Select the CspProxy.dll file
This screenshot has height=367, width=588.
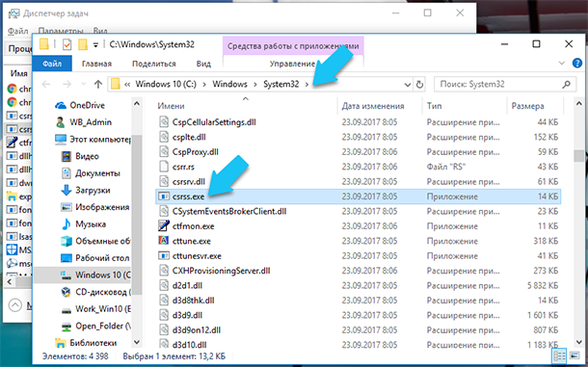click(x=196, y=152)
